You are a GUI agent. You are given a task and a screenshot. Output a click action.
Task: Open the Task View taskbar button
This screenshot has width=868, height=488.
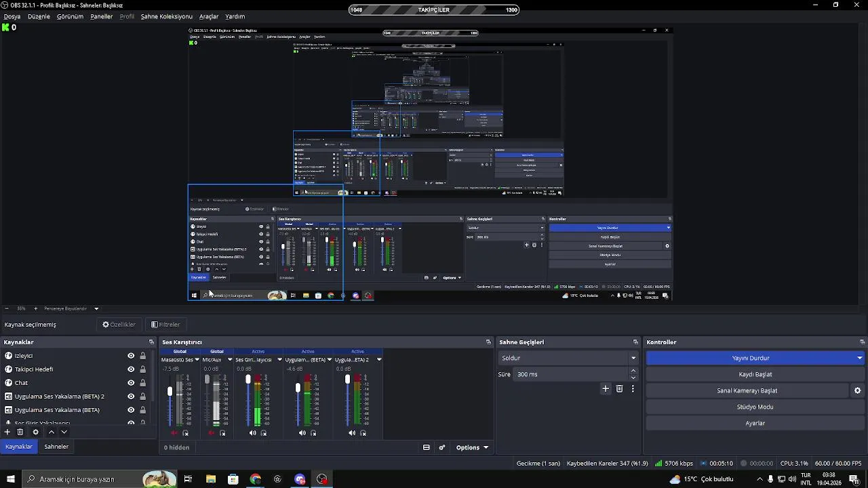(188, 479)
